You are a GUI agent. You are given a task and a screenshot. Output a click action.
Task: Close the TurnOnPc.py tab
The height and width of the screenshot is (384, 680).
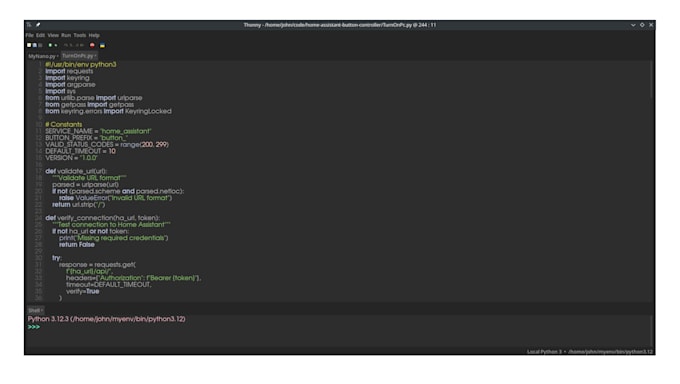95,56
